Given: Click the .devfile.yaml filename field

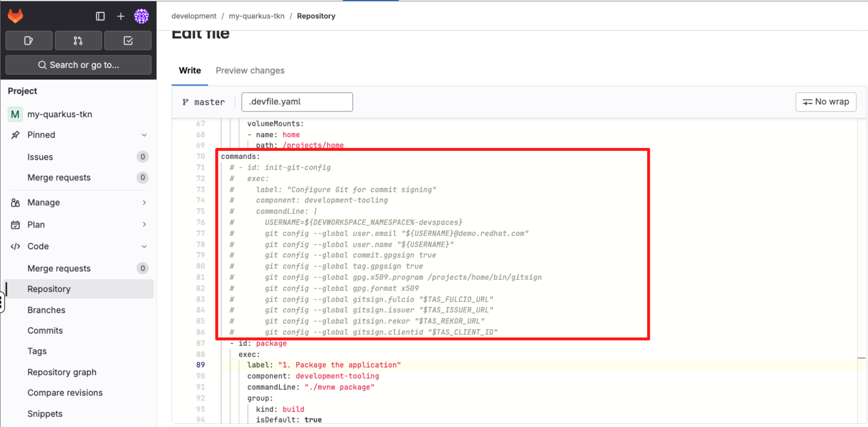Looking at the screenshot, I should point(297,102).
